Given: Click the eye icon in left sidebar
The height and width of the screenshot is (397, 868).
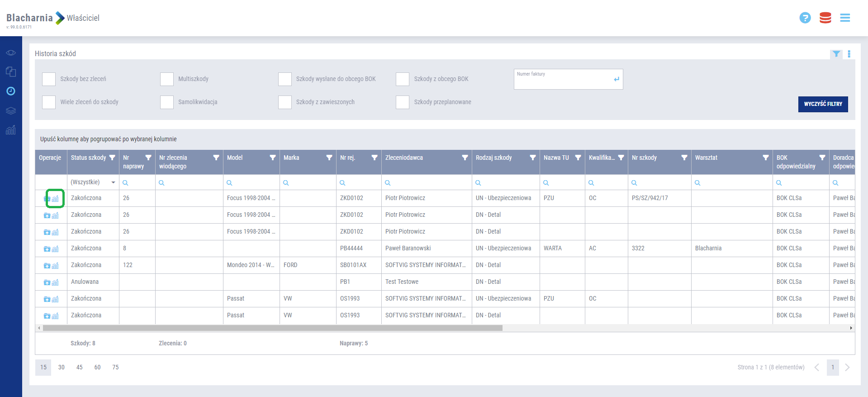Looking at the screenshot, I should pos(11,53).
